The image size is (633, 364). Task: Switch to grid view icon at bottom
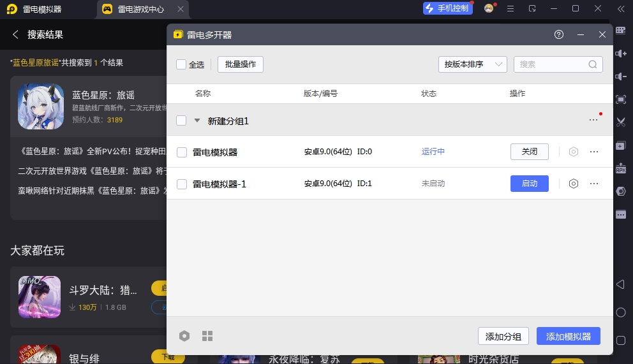(207, 336)
